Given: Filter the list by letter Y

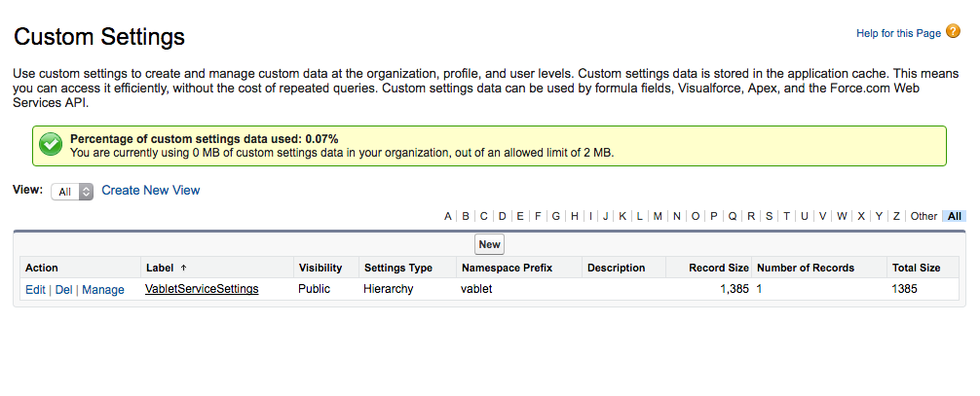Looking at the screenshot, I should (x=879, y=216).
